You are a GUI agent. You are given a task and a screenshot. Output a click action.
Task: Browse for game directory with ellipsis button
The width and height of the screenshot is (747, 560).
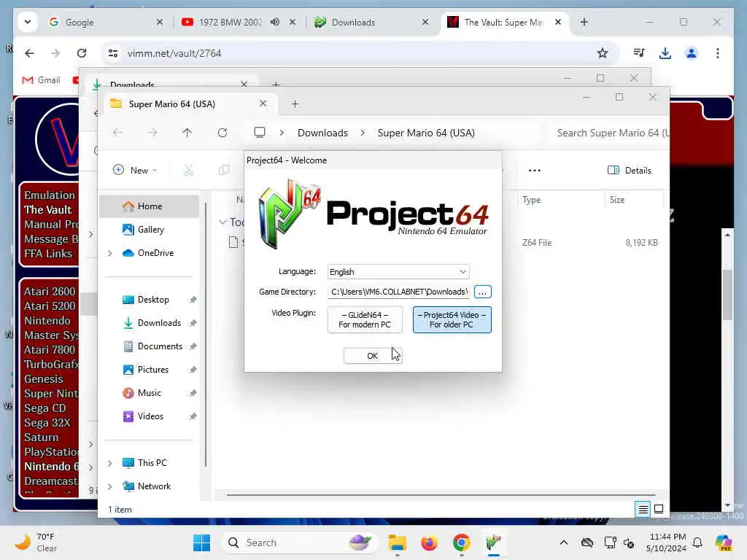482,292
